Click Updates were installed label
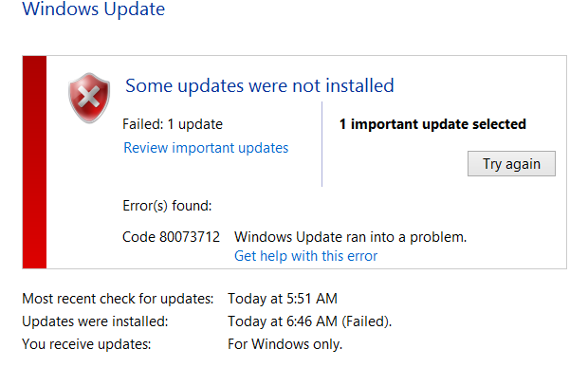Image resolution: width=588 pixels, height=367 pixels. click(x=95, y=321)
